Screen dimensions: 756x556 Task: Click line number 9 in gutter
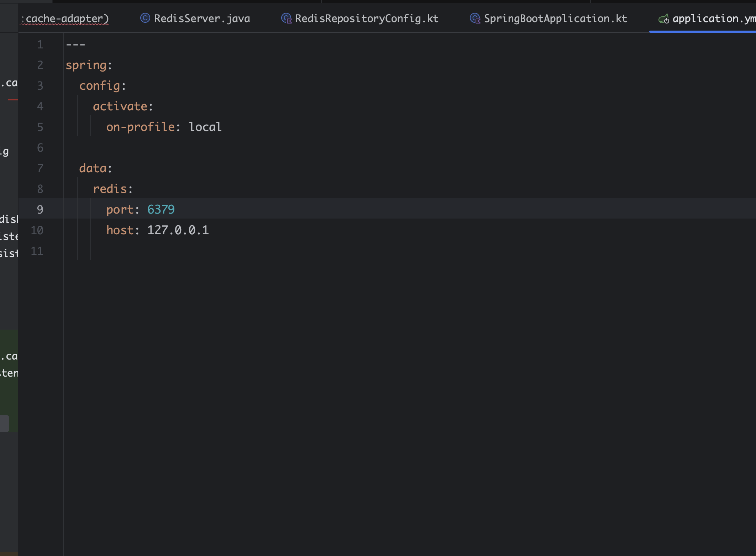coord(40,209)
